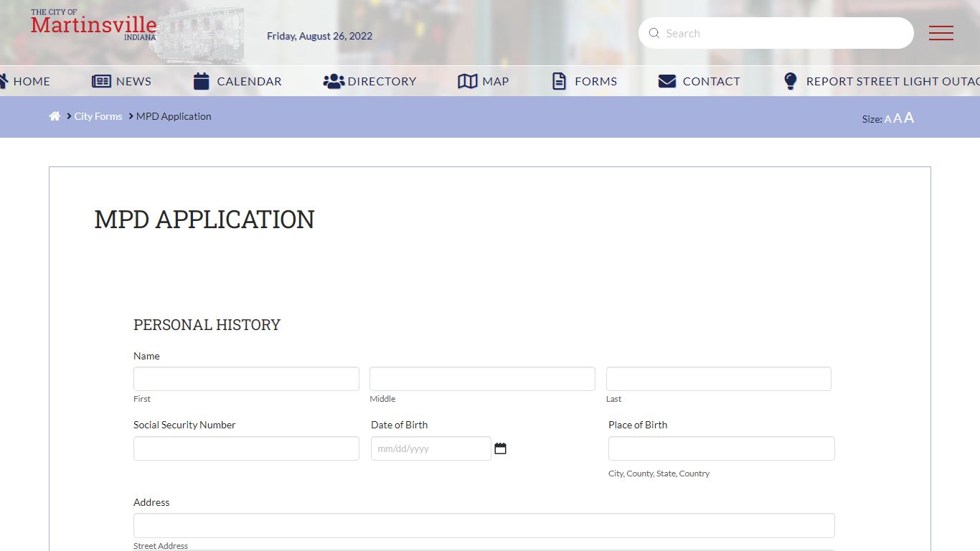The width and height of the screenshot is (980, 551).
Task: Click the Map nav icon
Action: tap(467, 81)
